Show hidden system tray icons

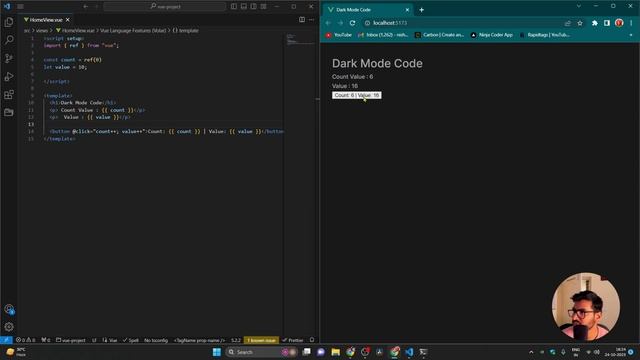point(531,352)
